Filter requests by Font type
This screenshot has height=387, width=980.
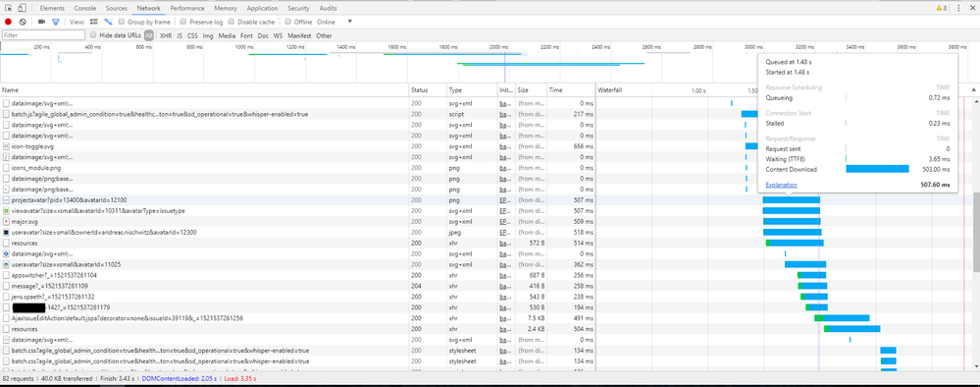pos(247,35)
